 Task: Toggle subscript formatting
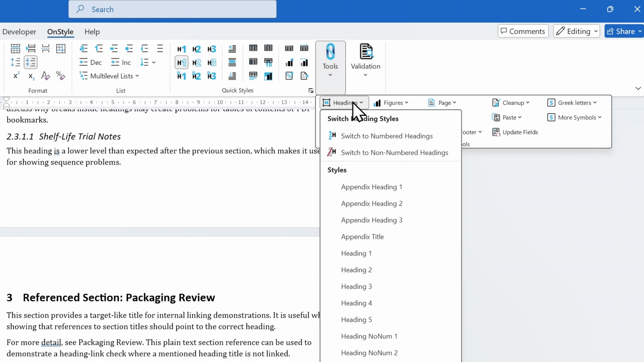31,76
